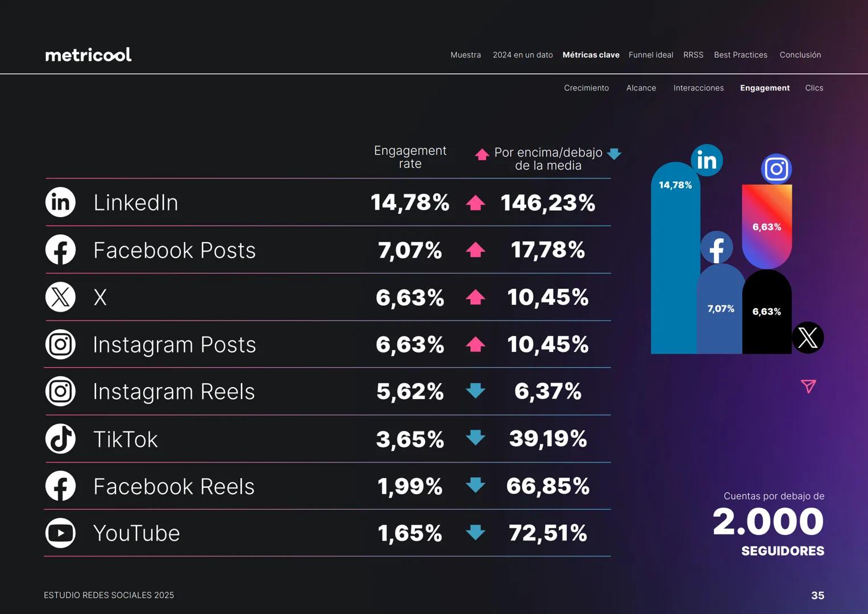Click the TikTok icon in the table
Screen dimensions: 868x614
(60, 439)
